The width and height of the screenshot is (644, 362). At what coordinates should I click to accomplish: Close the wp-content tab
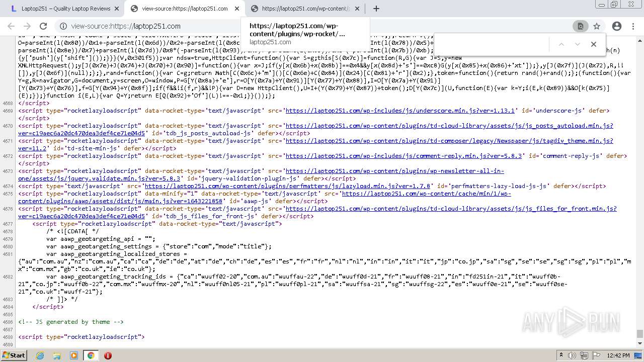tap(357, 9)
